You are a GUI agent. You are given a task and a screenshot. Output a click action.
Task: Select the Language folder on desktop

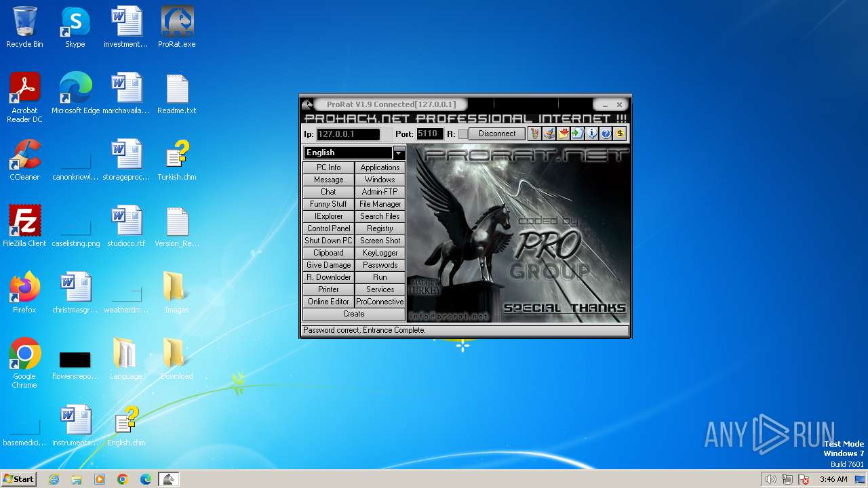point(126,360)
